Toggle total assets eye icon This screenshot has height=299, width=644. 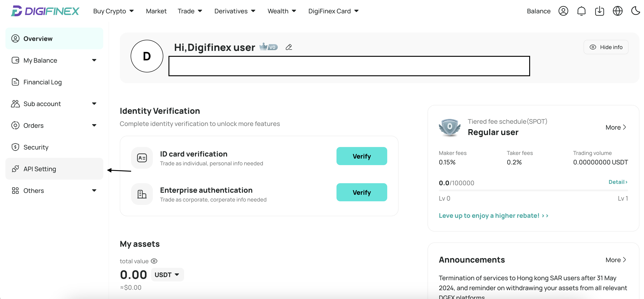coord(154,261)
